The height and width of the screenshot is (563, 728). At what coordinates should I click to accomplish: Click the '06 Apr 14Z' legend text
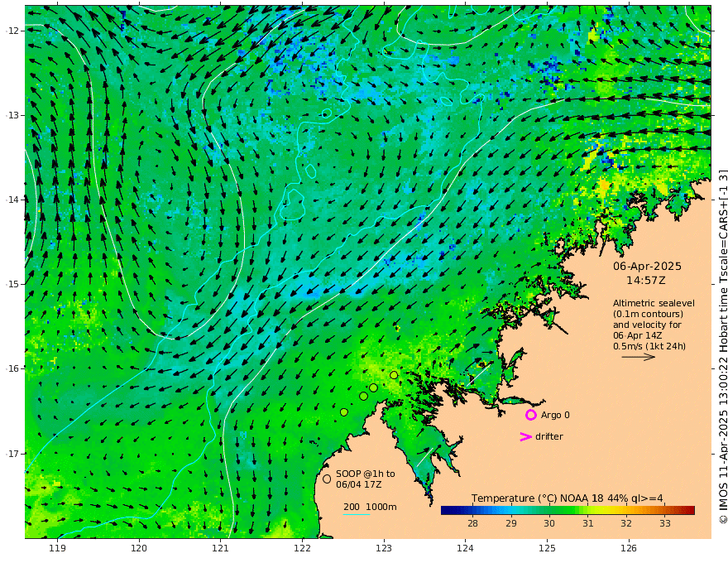coord(638,335)
